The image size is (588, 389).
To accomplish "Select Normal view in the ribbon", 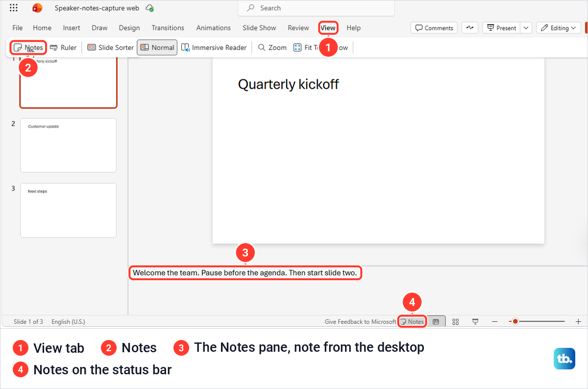I will coord(157,48).
